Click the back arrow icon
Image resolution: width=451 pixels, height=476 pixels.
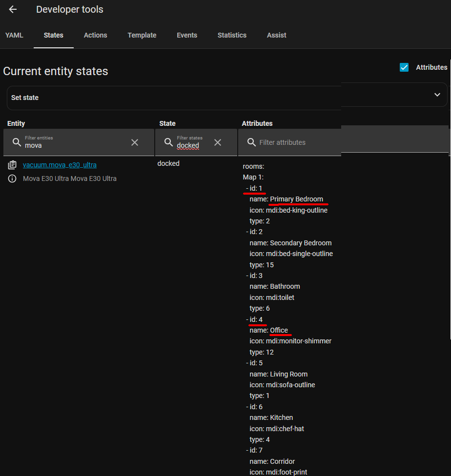point(13,10)
